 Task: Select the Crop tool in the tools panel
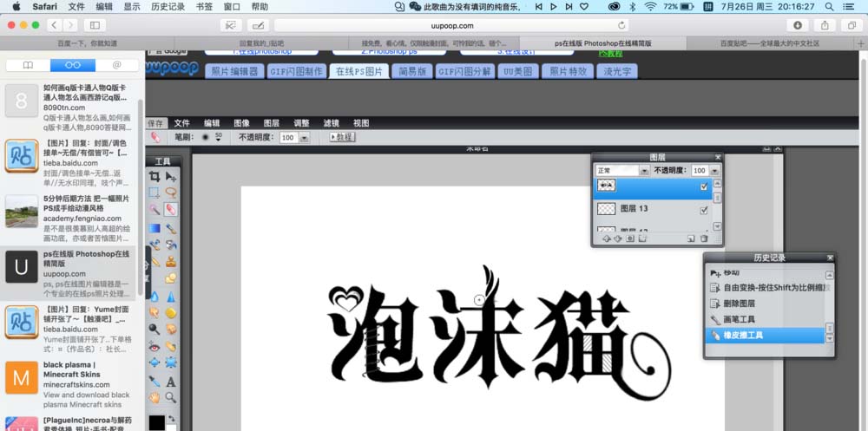(x=155, y=177)
